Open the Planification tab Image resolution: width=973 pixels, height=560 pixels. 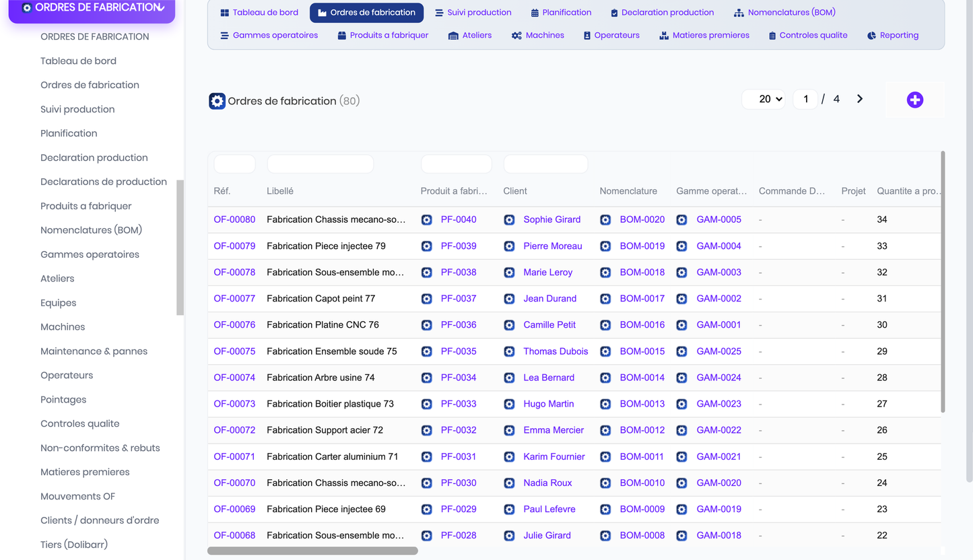[561, 12]
